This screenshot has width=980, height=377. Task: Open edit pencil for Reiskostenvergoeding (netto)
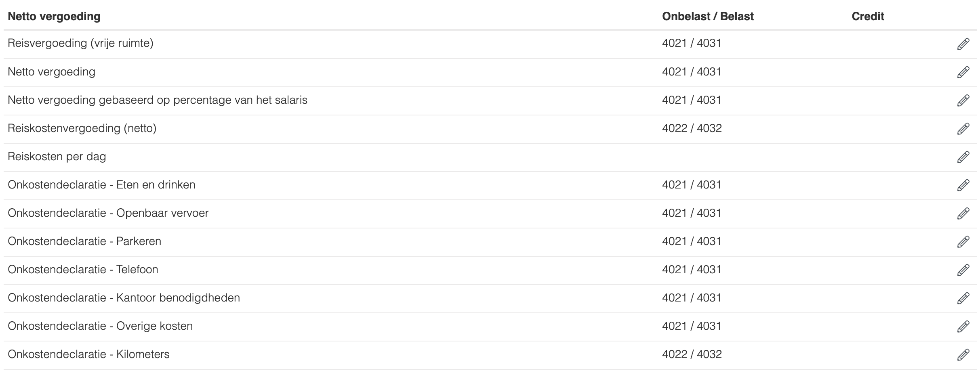coord(963,129)
